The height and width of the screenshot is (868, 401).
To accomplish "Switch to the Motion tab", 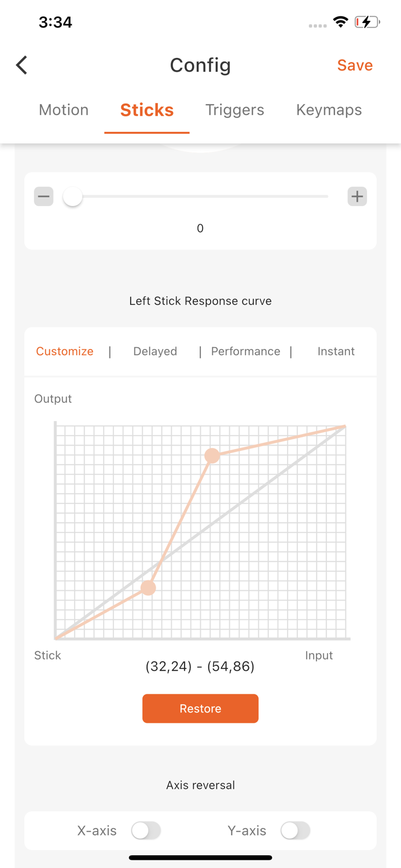I will [64, 110].
